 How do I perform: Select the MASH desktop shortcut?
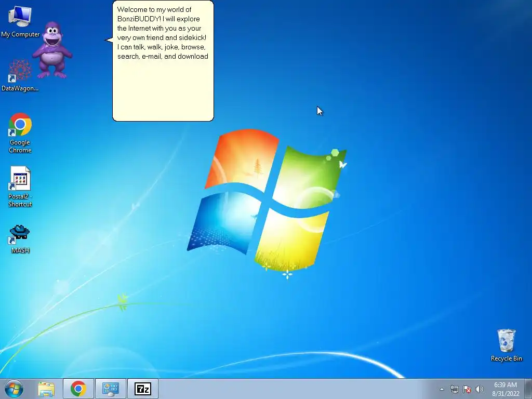point(20,239)
